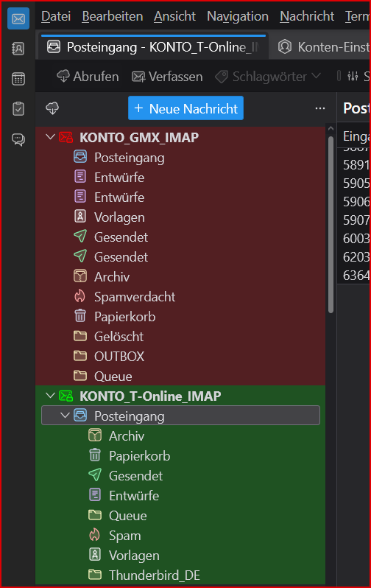The width and height of the screenshot is (371, 588).
Task: Open the Chat space icon
Action: 18,139
